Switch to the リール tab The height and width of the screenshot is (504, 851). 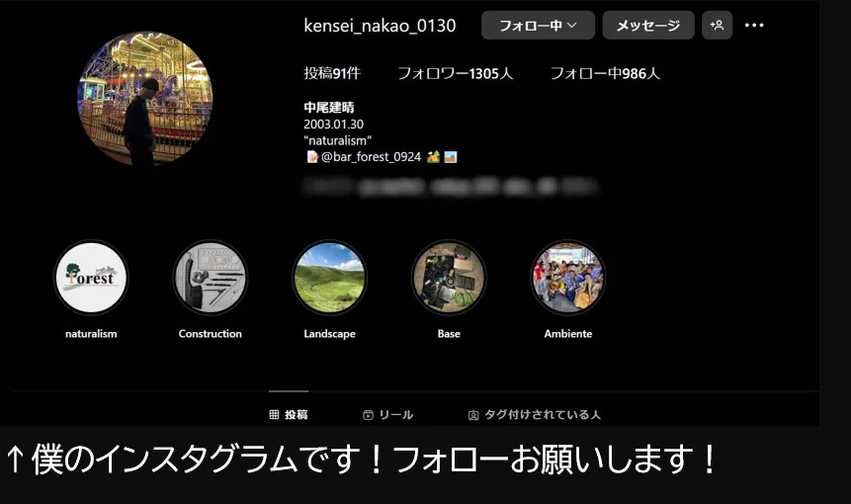(x=387, y=415)
